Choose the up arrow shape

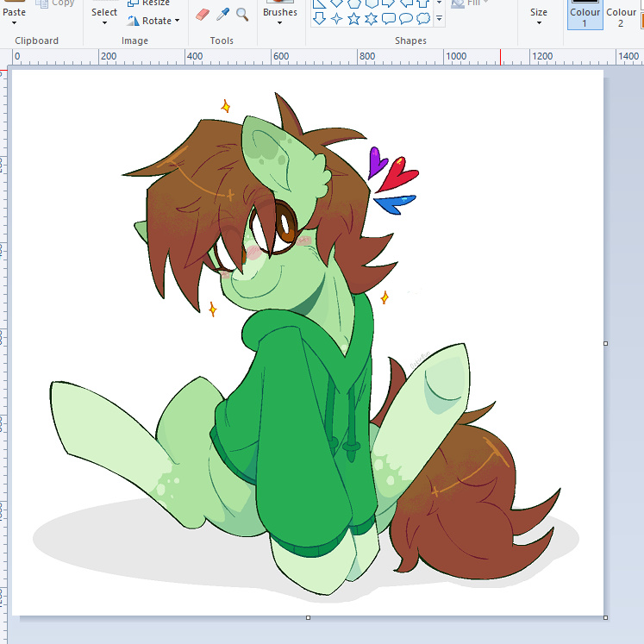[x=423, y=3]
